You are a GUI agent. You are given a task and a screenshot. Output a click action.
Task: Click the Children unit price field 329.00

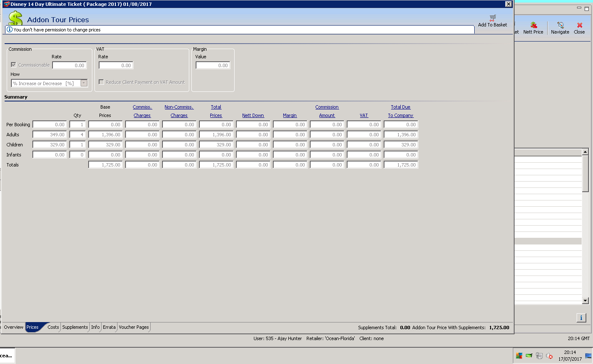[x=50, y=145]
